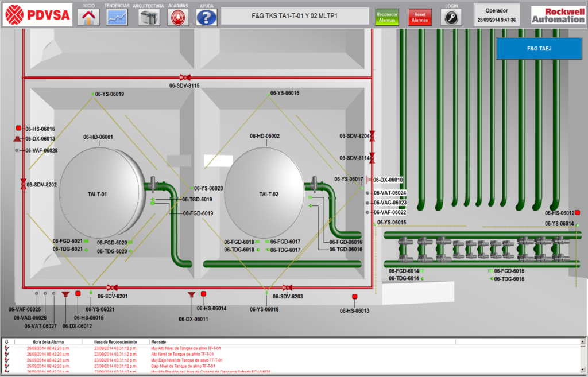Select the 06-SDV-8202 valve symbol
This screenshot has width=588, height=377.
coord(24,184)
